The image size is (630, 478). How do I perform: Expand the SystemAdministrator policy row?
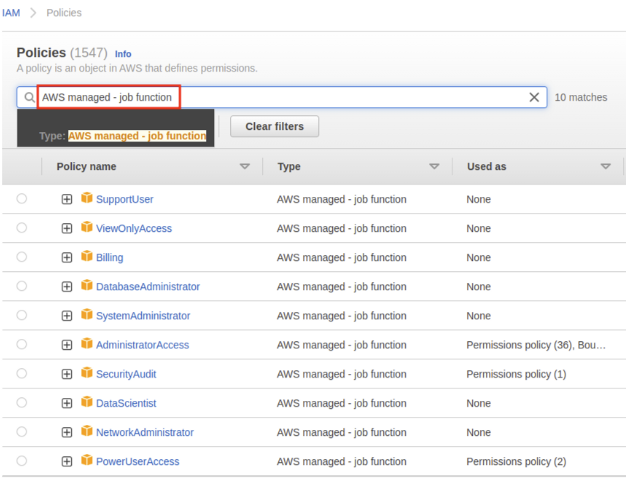pos(67,316)
